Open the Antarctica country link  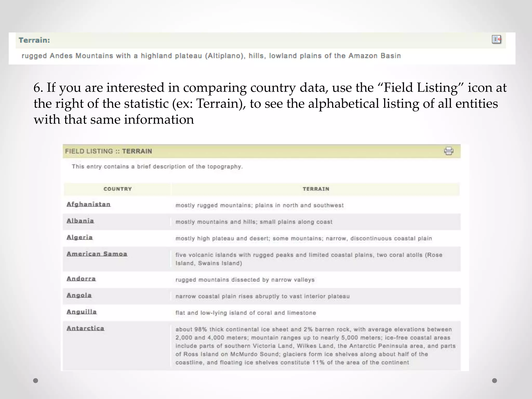click(85, 328)
